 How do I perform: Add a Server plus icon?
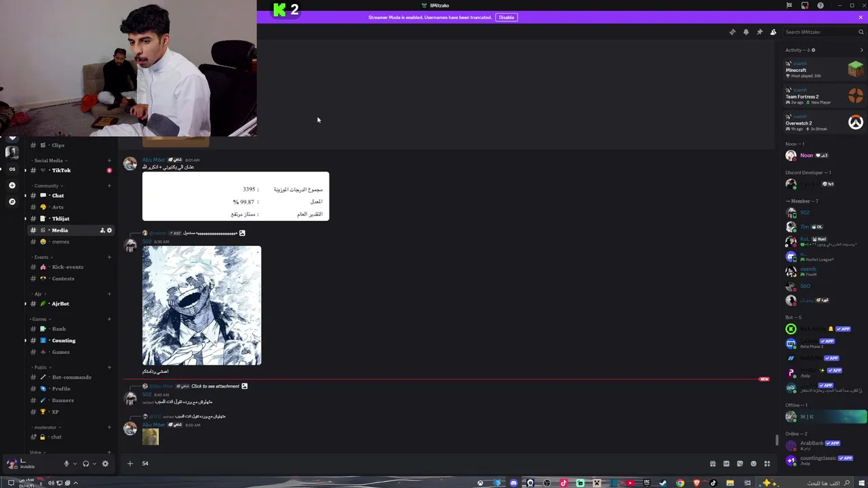(12, 185)
